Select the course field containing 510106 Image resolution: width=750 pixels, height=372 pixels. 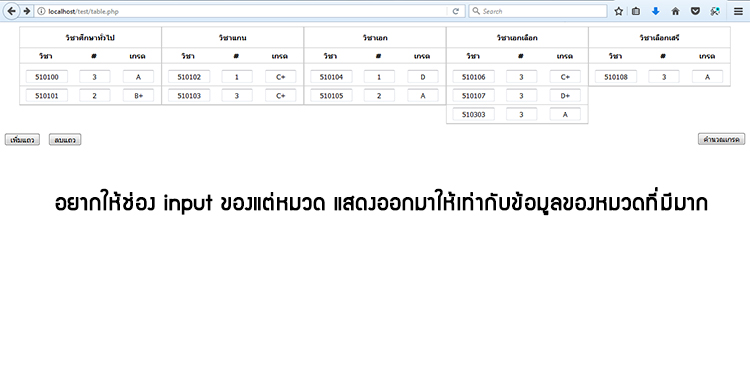click(x=474, y=77)
